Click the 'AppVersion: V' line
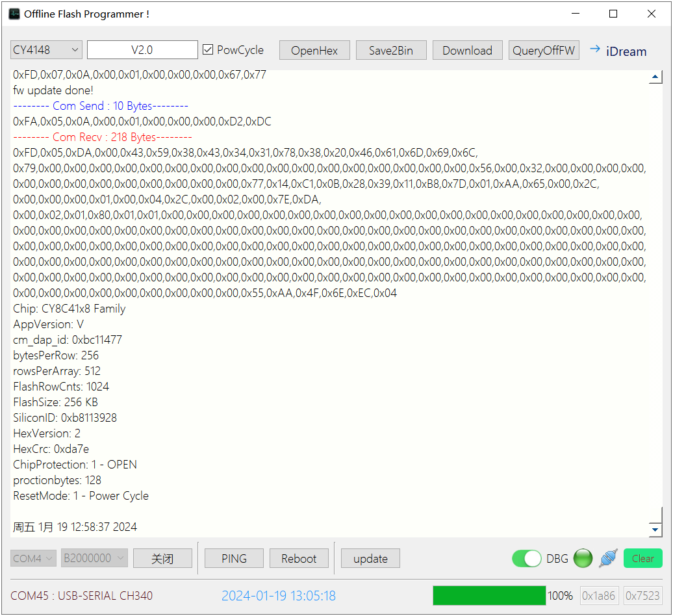Viewport: 673px width, 616px height. click(x=49, y=324)
